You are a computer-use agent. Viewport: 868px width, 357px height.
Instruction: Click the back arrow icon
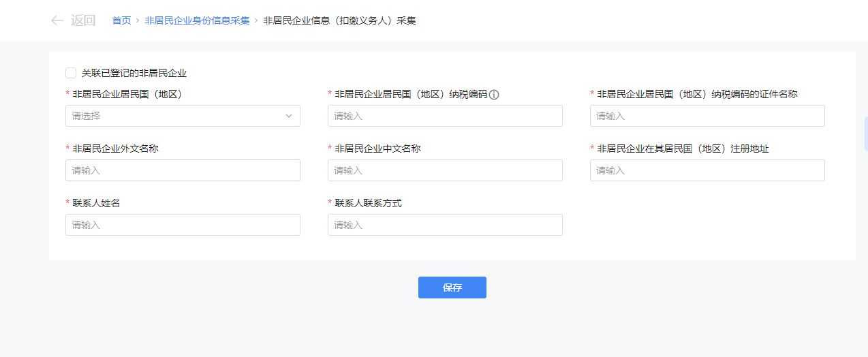tap(57, 20)
